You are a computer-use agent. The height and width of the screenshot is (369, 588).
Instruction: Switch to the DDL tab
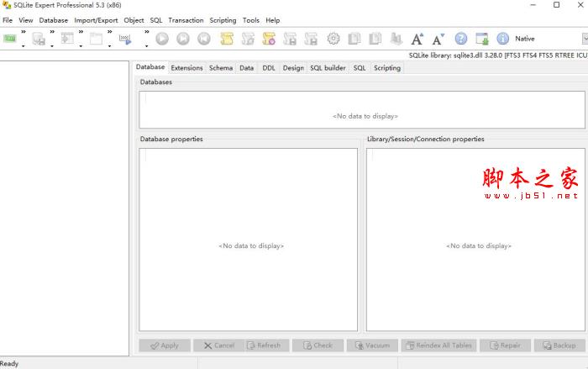pyautogui.click(x=269, y=68)
